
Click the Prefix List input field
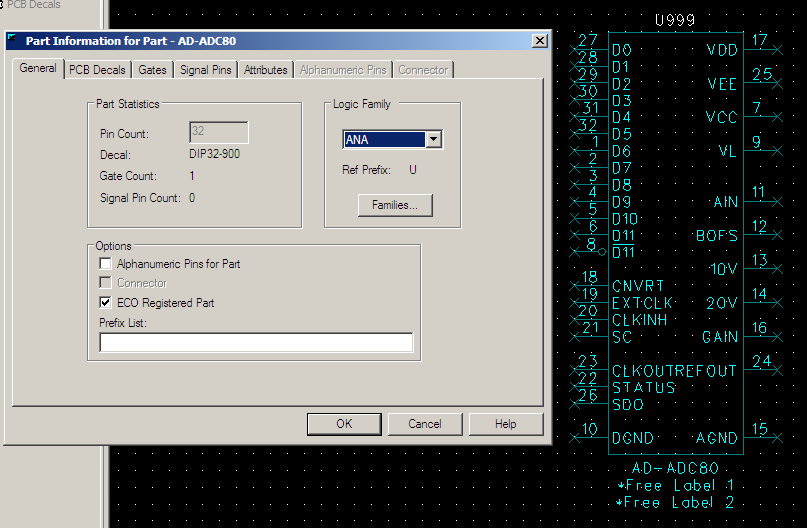(x=256, y=342)
